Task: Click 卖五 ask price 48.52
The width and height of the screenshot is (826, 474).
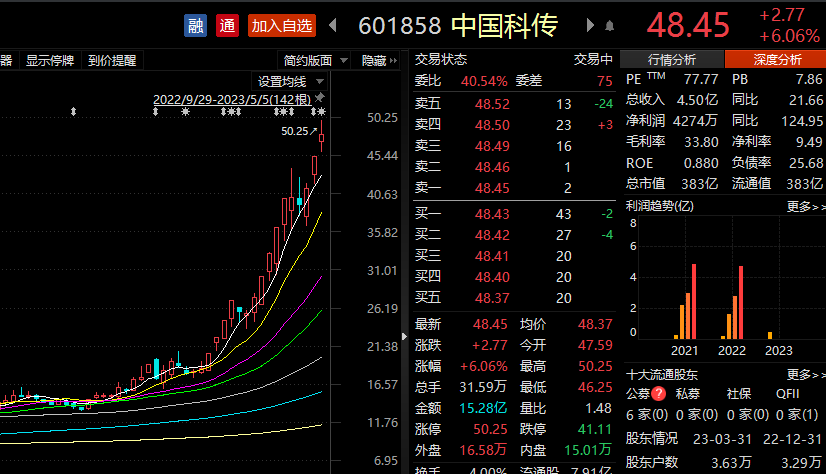Action: pyautogui.click(x=492, y=104)
